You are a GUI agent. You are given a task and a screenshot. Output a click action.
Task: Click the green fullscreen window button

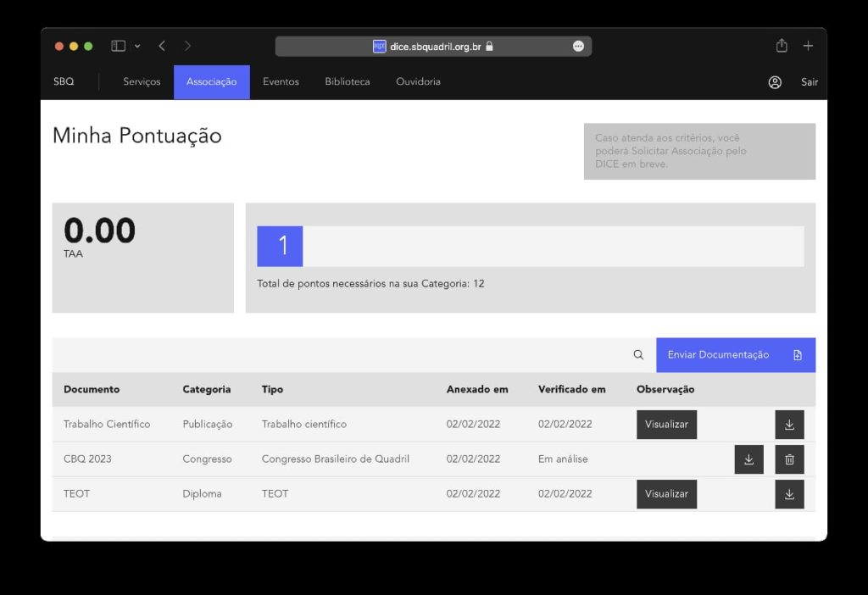coord(88,47)
